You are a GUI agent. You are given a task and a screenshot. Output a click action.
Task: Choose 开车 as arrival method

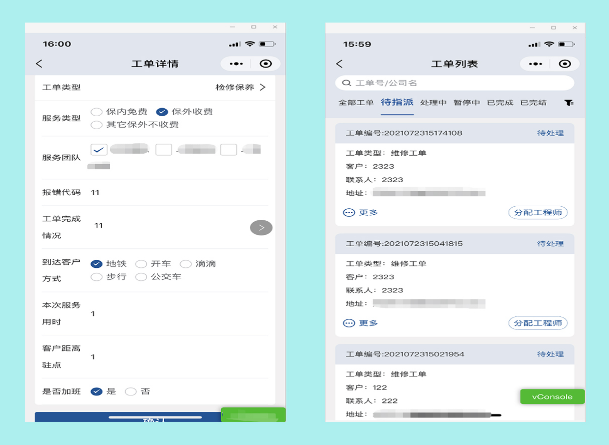click(141, 264)
